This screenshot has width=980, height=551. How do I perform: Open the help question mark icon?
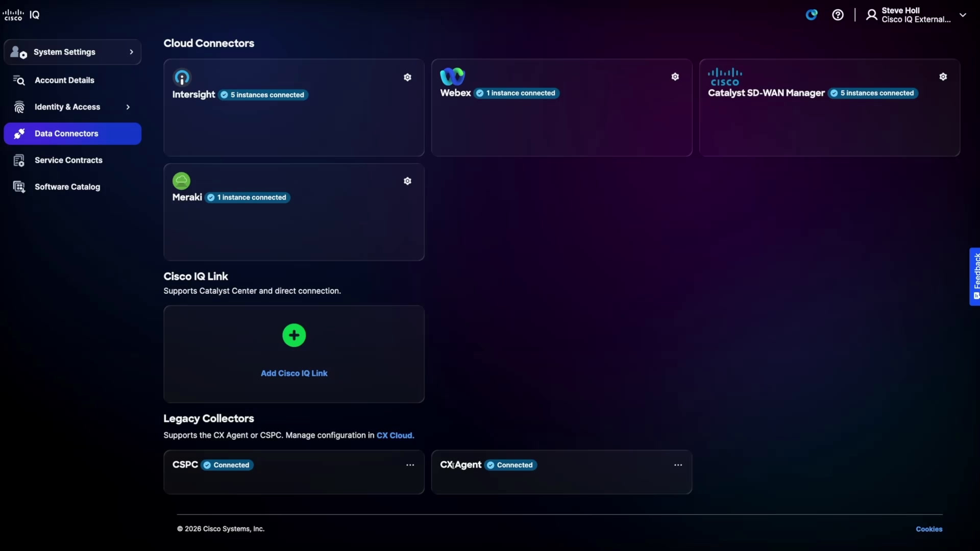[x=838, y=15]
